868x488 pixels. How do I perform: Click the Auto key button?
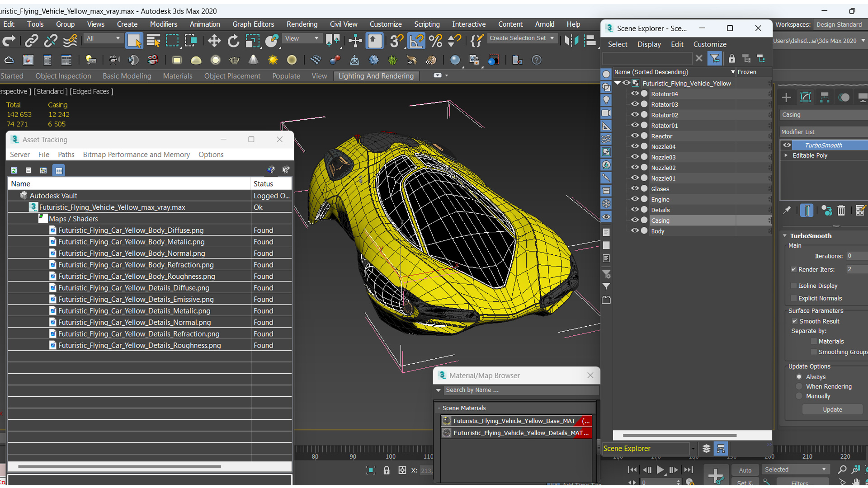coord(745,470)
